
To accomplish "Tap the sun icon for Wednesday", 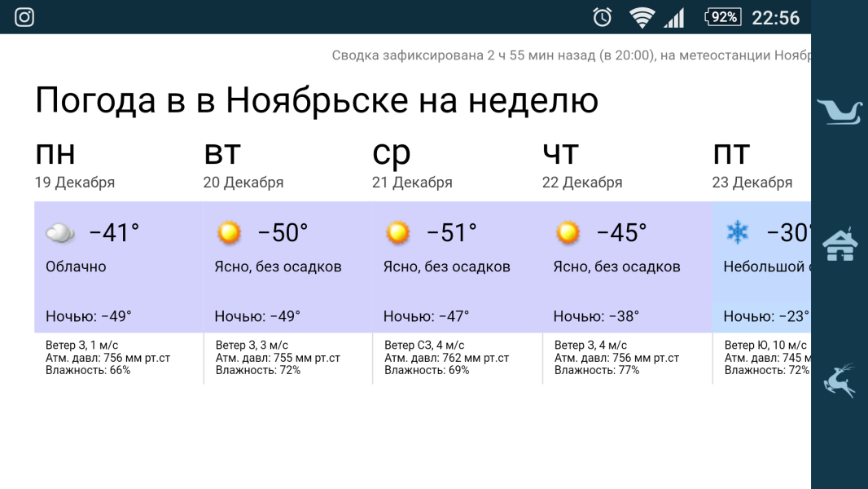I will coord(398,234).
